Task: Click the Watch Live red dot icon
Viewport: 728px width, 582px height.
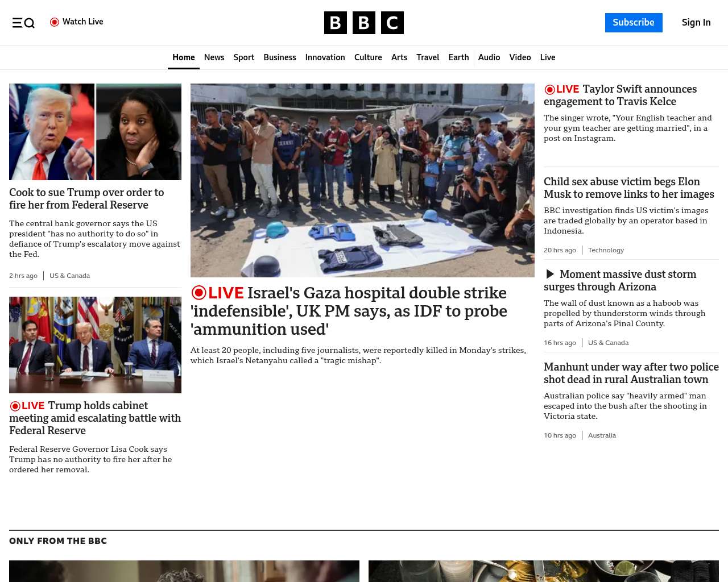Action: (x=55, y=22)
